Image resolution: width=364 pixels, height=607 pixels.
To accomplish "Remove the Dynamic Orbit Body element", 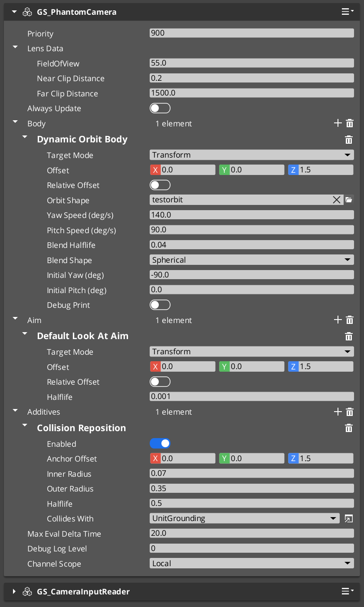I will click(348, 139).
